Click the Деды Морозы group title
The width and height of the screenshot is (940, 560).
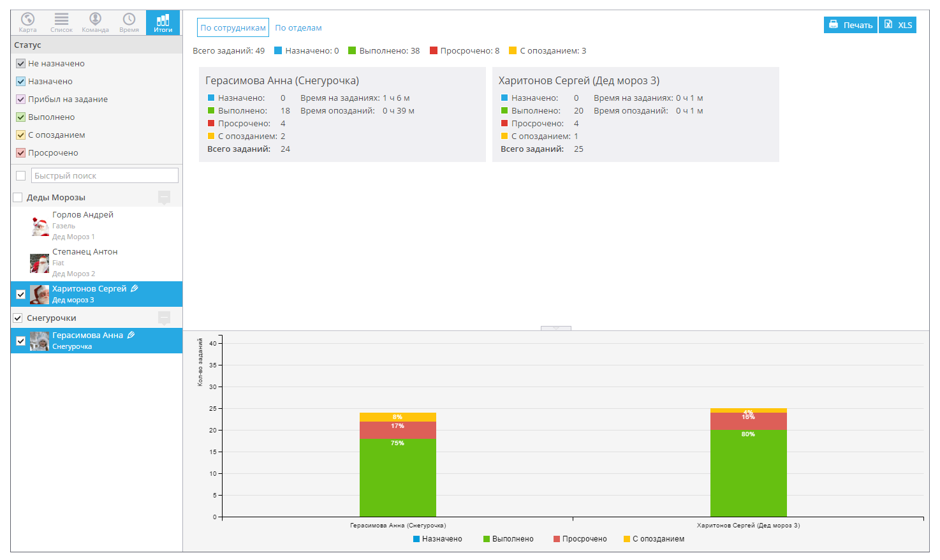click(56, 197)
